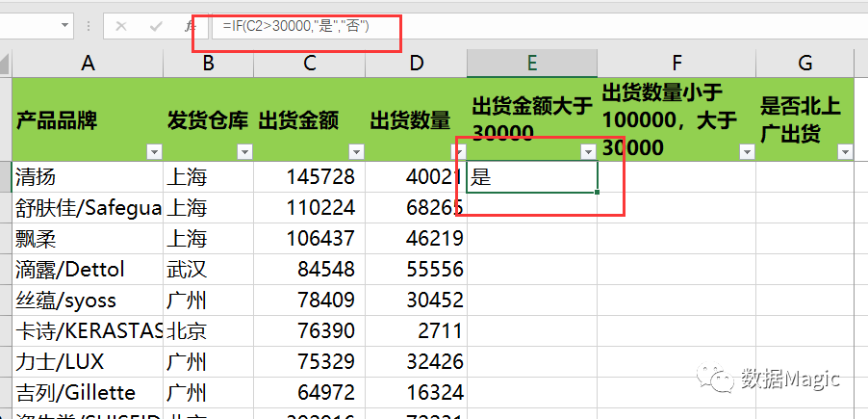The height and width of the screenshot is (419, 868).
Task: Open filter dropdown for 发货仓库
Action: [x=244, y=151]
